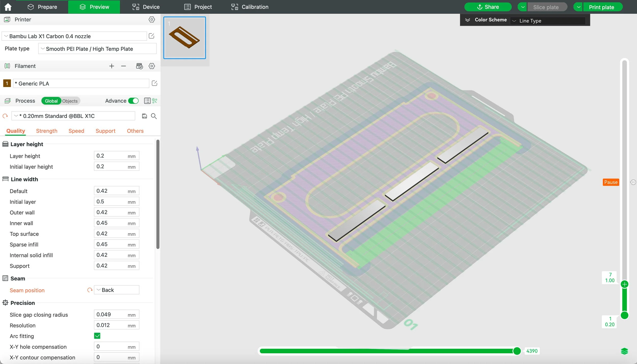The height and width of the screenshot is (364, 637).
Task: Expand the Seam position dropdown
Action: 116,290
